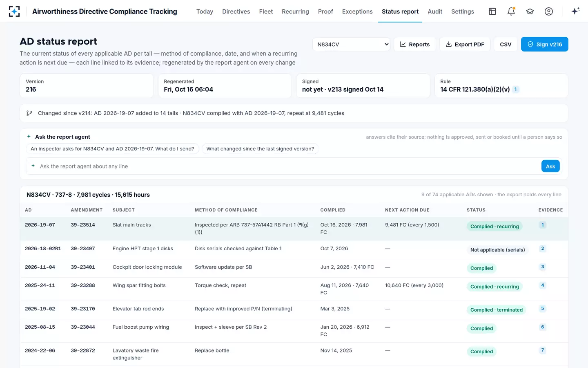The width and height of the screenshot is (588, 368).
Task: Go to the Today tab
Action: click(205, 11)
